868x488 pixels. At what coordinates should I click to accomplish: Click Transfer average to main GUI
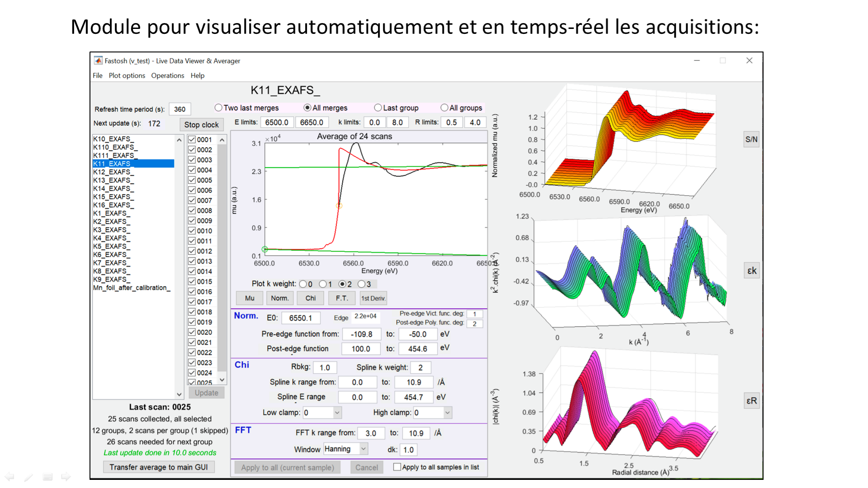[158, 467]
